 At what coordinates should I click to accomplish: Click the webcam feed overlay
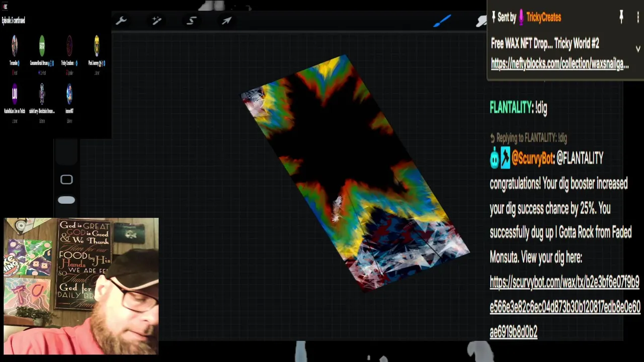pos(81,286)
